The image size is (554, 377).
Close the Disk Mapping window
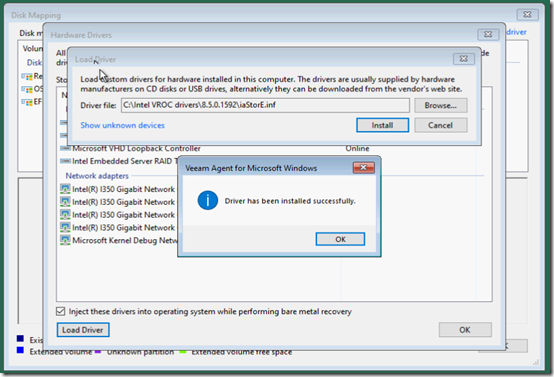(x=527, y=14)
